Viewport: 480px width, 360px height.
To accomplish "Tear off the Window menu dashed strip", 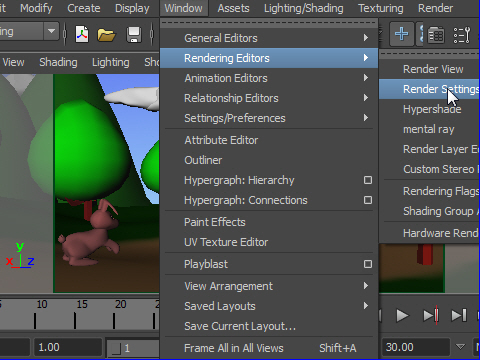I will [269, 23].
